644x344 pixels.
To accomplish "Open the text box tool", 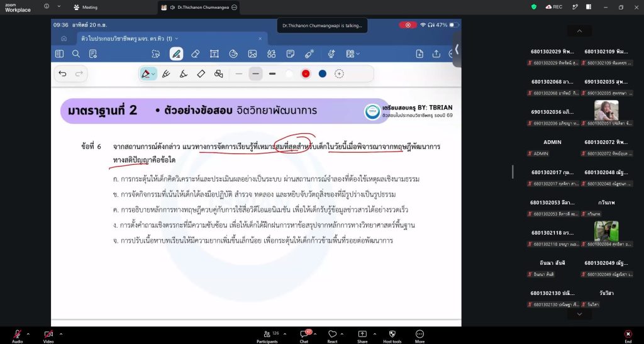I will (214, 54).
